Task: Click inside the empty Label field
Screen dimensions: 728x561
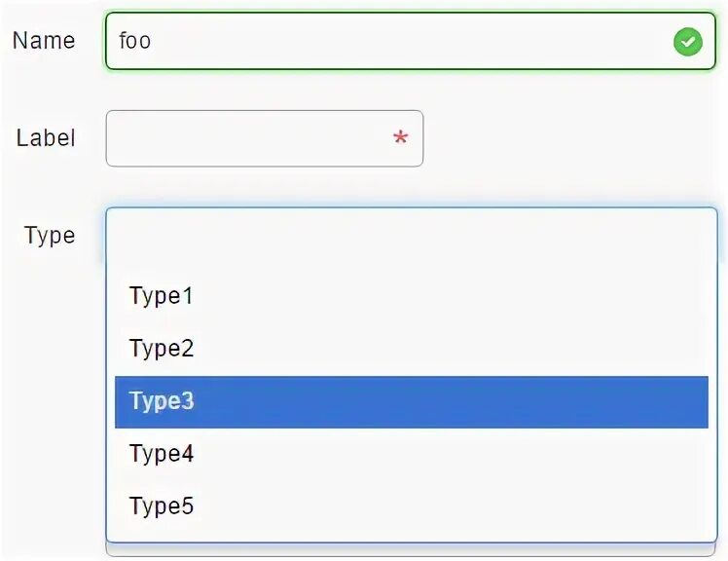Action: 243,138
